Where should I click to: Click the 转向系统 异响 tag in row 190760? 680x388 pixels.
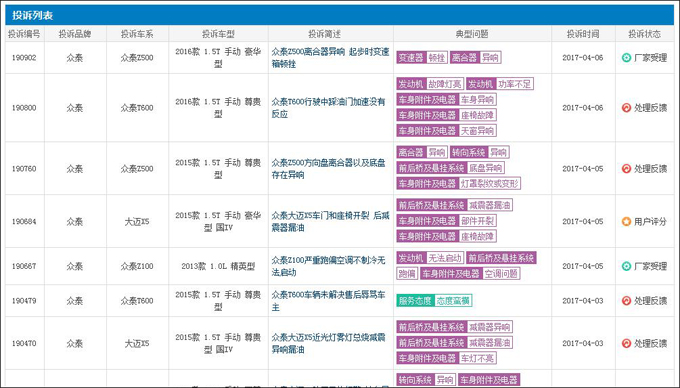coord(480,152)
